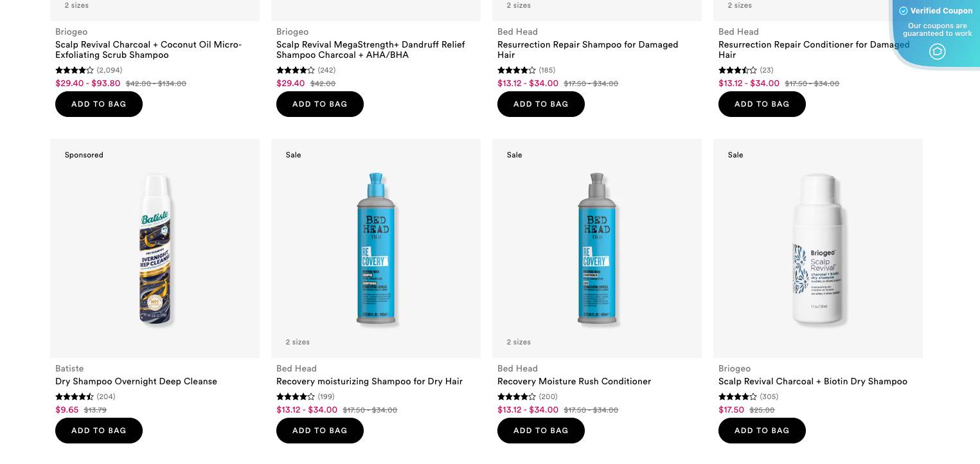Image resolution: width=980 pixels, height=464 pixels.
Task: Add Recovery Moisture Rush Conditioner to bag
Action: click(x=541, y=431)
